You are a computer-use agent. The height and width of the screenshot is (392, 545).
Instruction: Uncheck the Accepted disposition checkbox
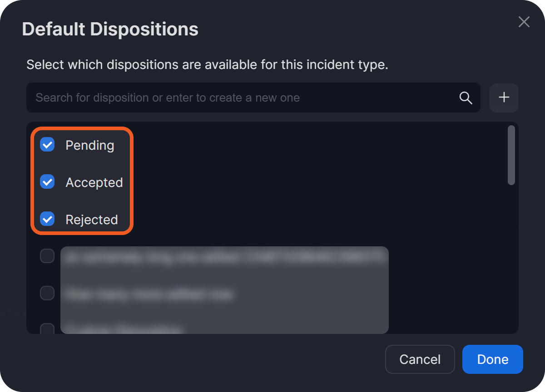coord(47,182)
